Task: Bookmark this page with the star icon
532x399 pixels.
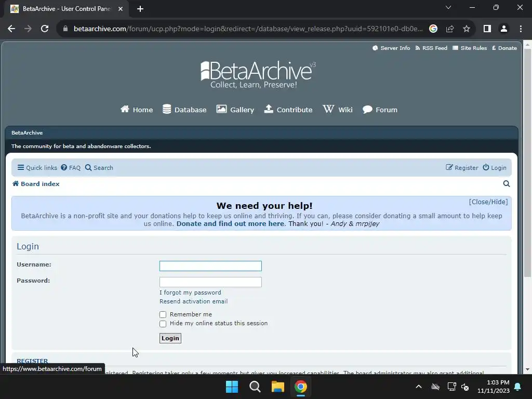Action: [x=467, y=29]
